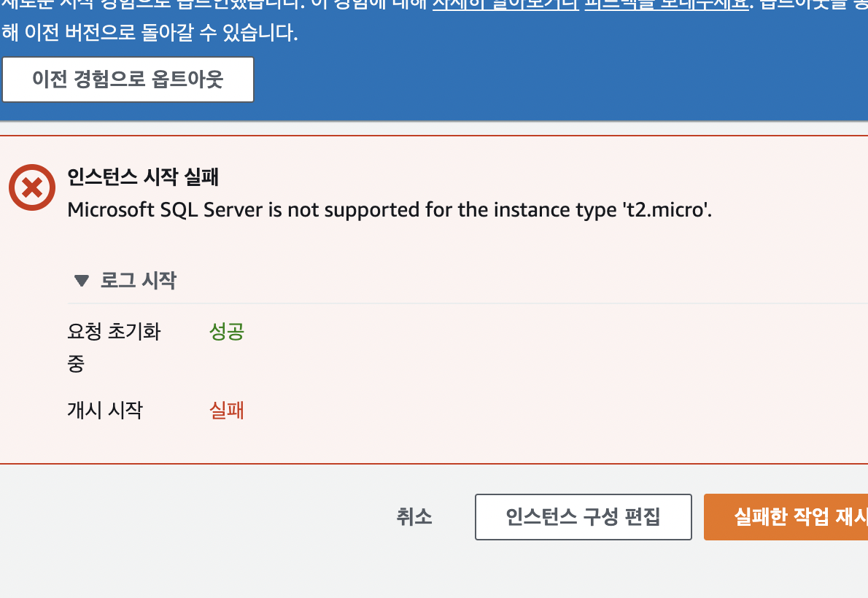Open the '자세히 알아보기' learn more link

point(505,5)
